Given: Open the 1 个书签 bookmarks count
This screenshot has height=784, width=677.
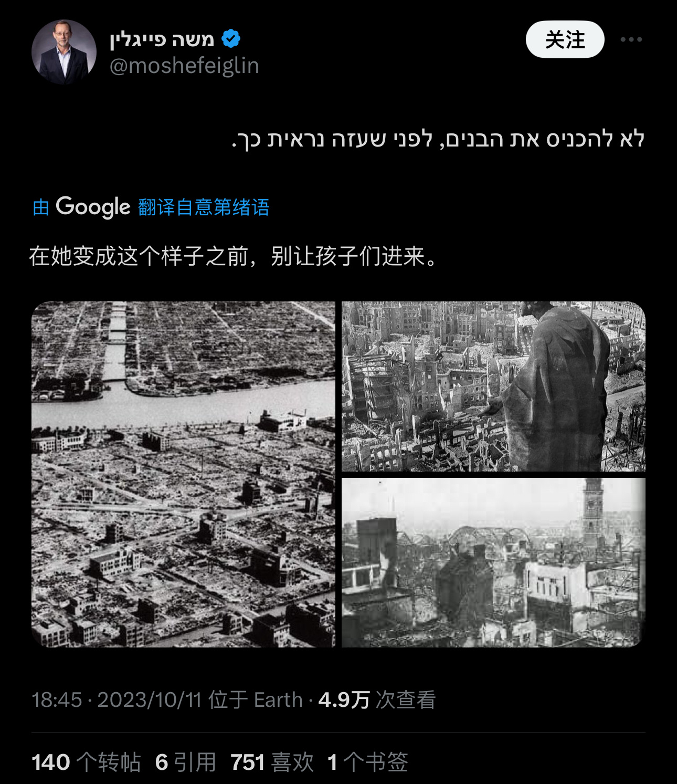Looking at the screenshot, I should [367, 762].
